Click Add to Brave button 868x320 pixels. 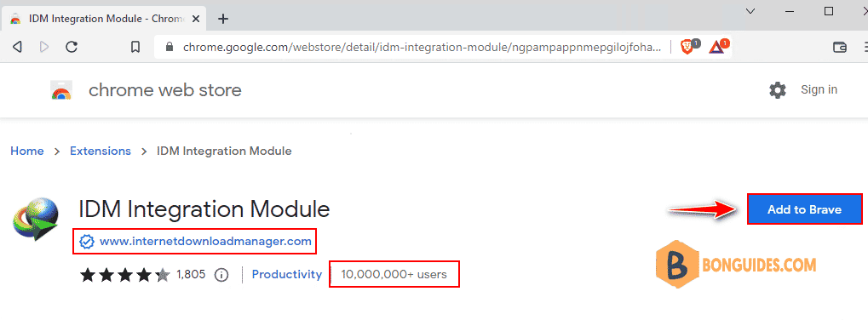(804, 209)
